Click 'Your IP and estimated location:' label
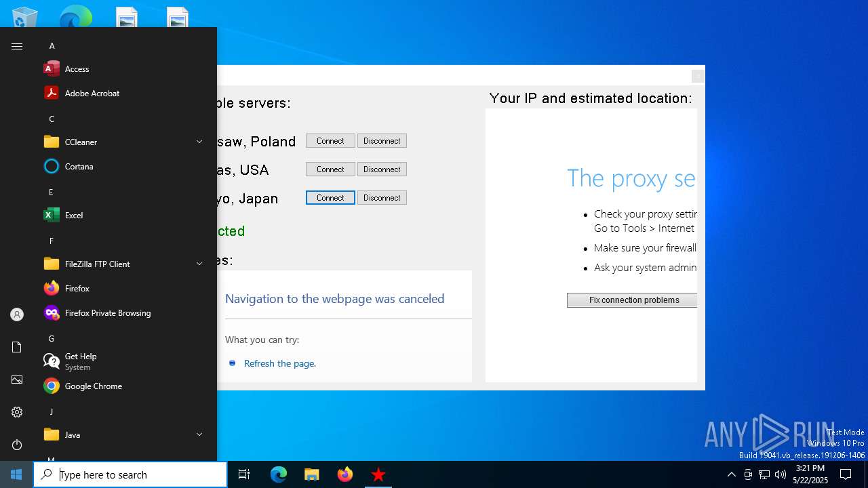Viewport: 868px width, 488px height. (x=591, y=98)
